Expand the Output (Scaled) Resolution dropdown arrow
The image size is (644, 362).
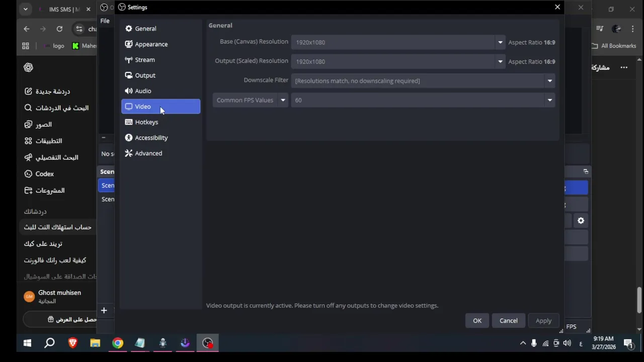click(500, 61)
